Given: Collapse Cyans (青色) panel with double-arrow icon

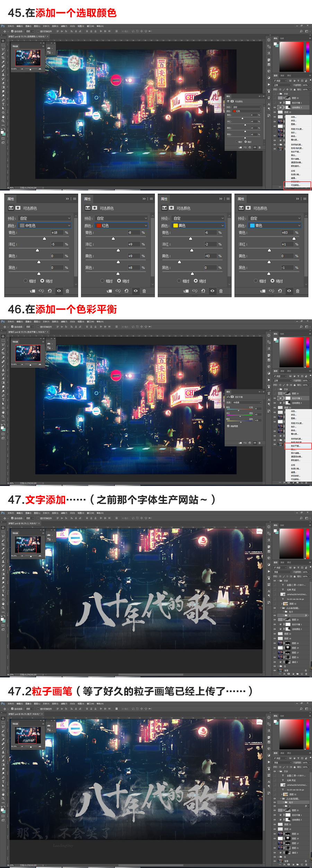Looking at the screenshot, I should (x=297, y=199).
